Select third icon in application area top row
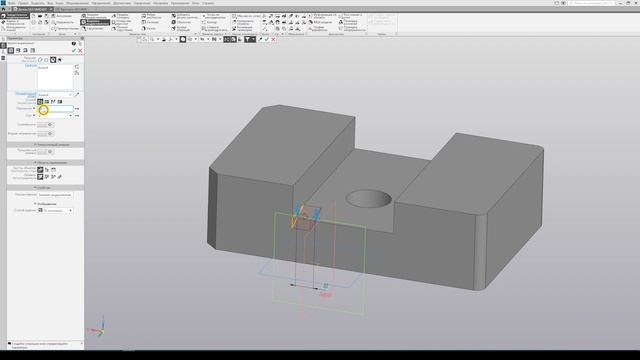 [x=53, y=169]
